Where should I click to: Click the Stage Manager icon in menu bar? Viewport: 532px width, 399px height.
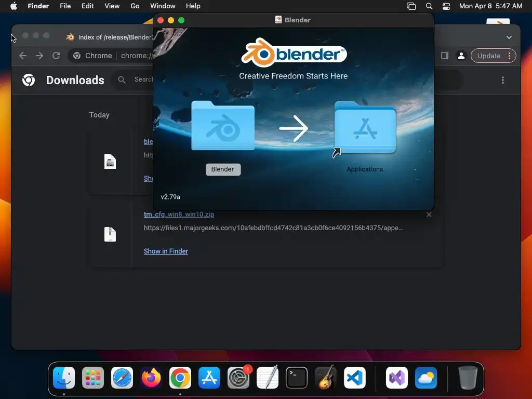411,6
